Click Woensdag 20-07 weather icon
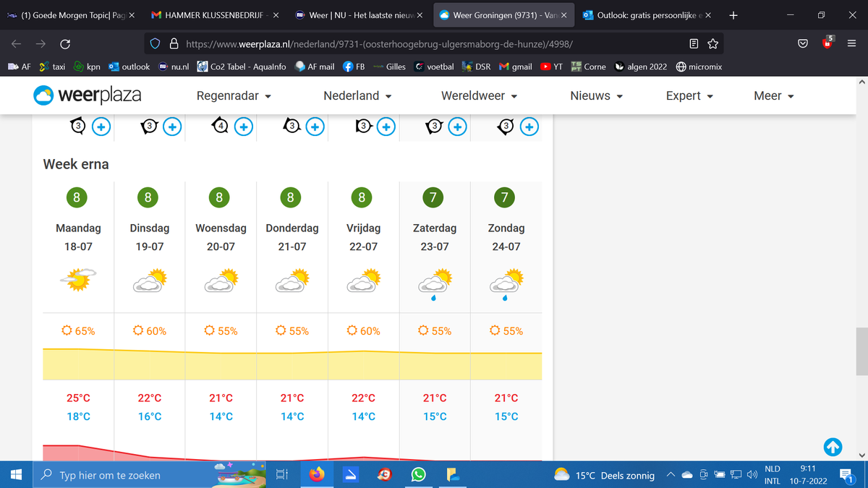868x488 pixels. point(221,280)
